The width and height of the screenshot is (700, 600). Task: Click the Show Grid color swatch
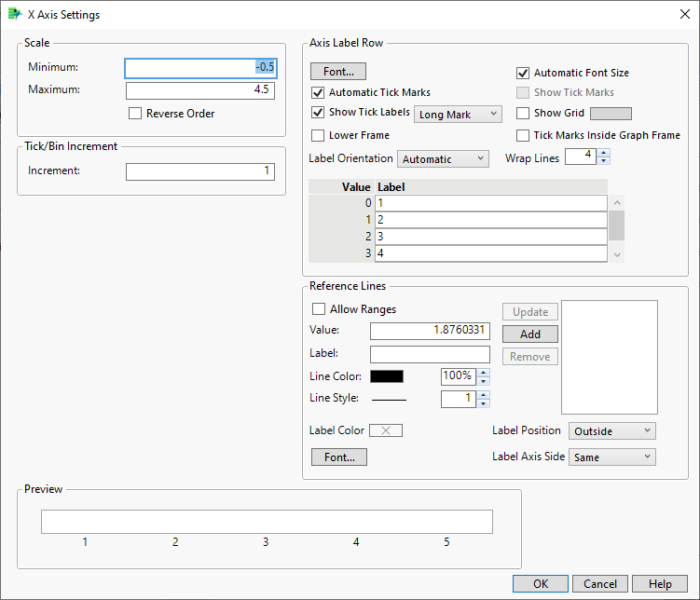pos(611,114)
